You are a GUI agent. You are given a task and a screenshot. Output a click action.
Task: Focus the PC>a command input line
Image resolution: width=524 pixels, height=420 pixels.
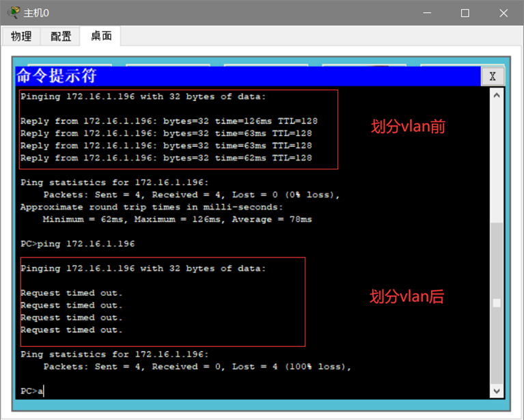(x=32, y=391)
